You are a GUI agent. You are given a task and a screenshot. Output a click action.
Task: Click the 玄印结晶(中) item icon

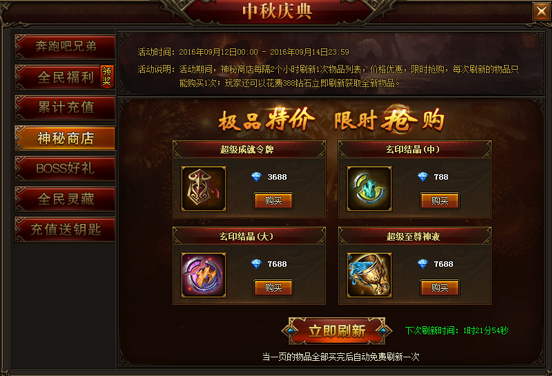click(x=369, y=189)
